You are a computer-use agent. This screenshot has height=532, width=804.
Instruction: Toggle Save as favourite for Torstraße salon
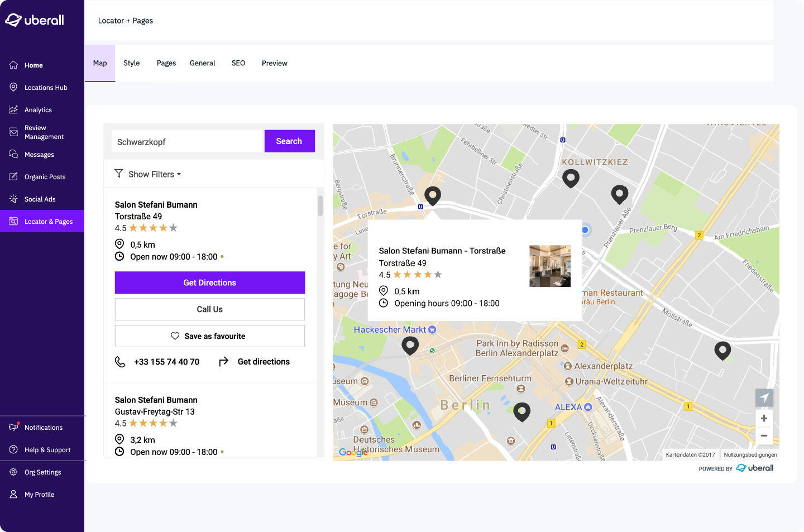(209, 336)
